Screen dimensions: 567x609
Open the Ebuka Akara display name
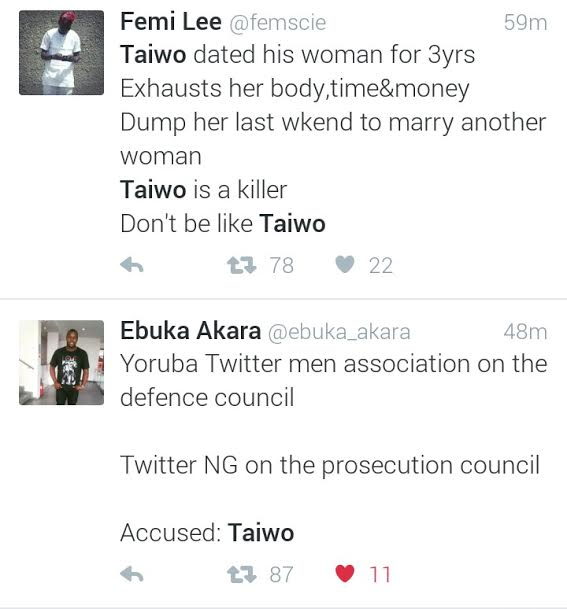point(190,331)
